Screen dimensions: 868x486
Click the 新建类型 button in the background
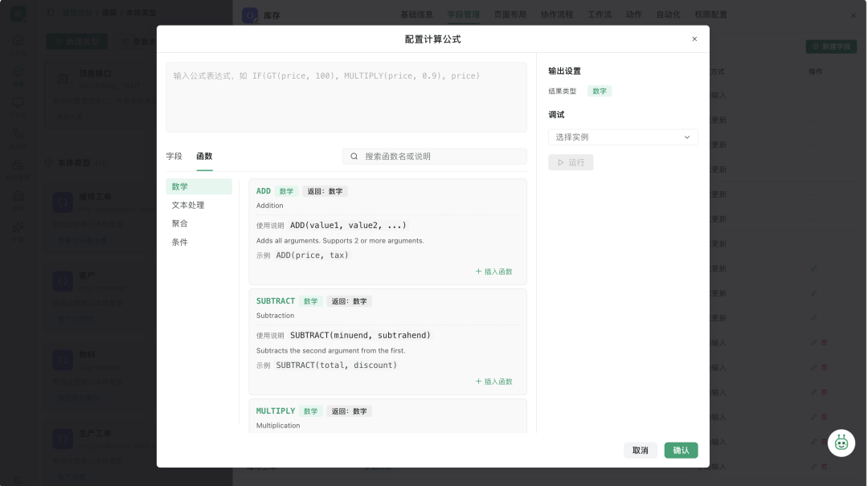point(77,42)
